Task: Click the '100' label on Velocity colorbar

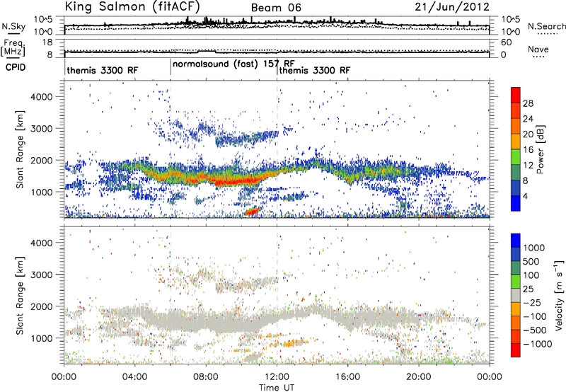Action: point(531,275)
